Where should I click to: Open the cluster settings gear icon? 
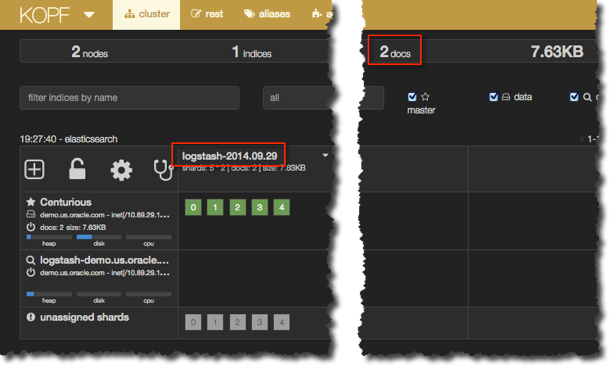121,170
